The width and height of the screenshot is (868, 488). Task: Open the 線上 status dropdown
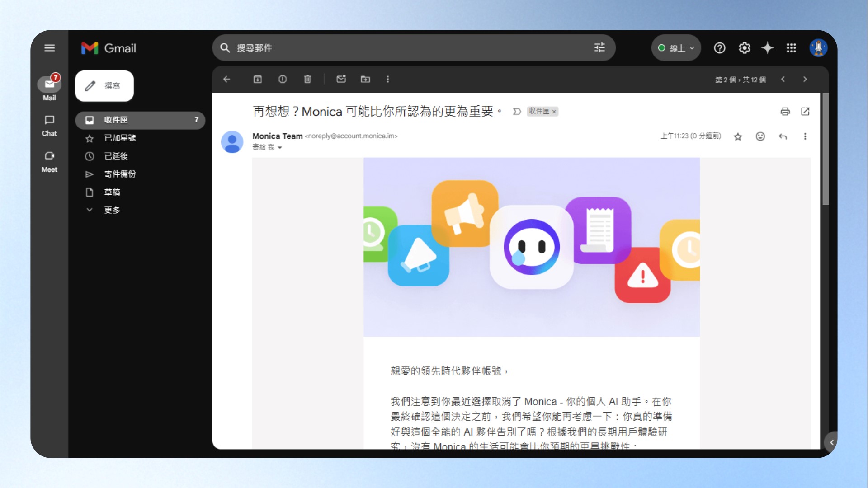tap(676, 48)
